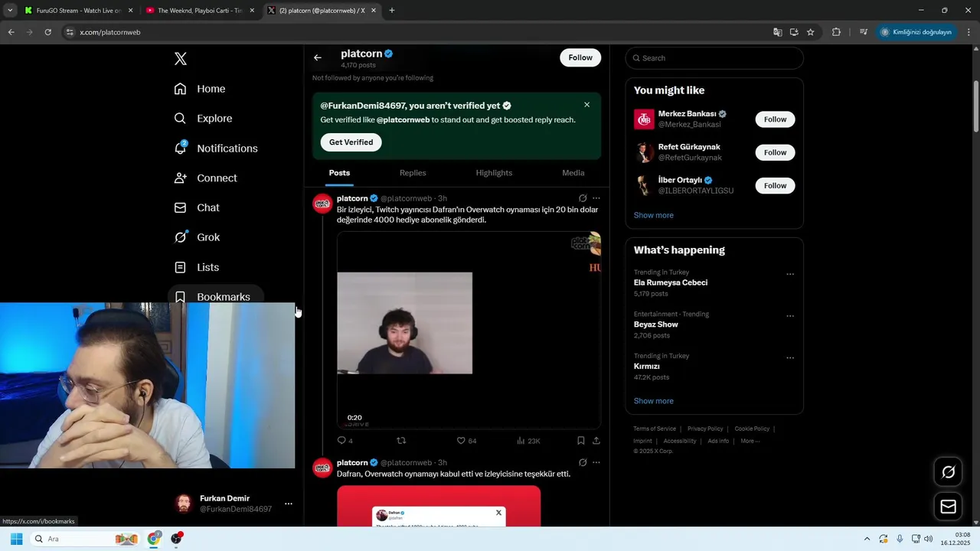
Task: Switch to the Media tab
Action: point(573,173)
